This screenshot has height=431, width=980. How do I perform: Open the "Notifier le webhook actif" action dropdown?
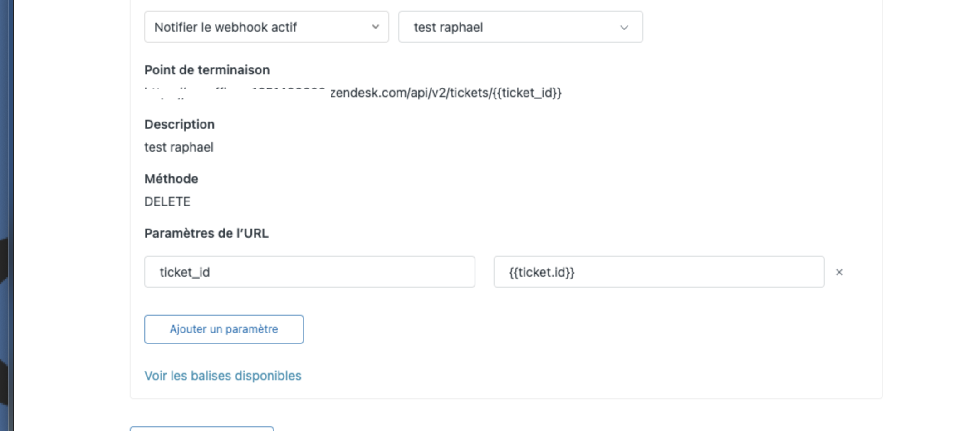pos(266,27)
